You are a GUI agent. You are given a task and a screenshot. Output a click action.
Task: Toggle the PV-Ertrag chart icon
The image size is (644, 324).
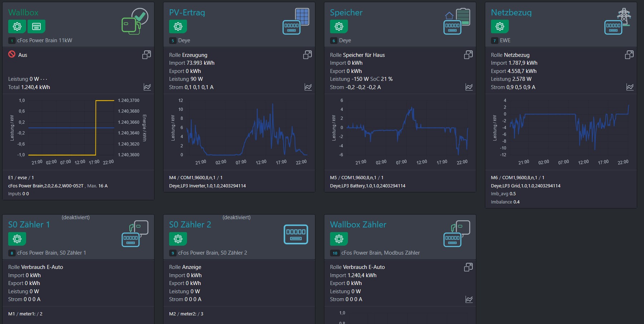point(308,87)
